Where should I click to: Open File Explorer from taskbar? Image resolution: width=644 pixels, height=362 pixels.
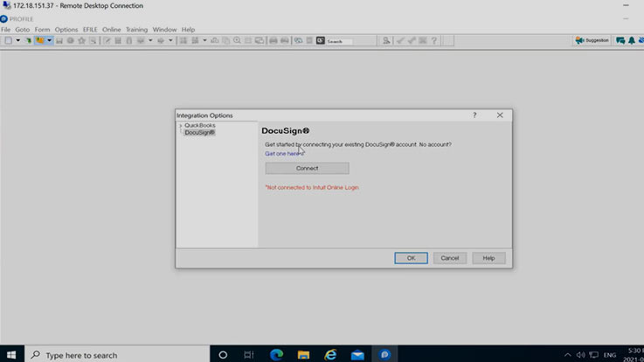coord(303,355)
